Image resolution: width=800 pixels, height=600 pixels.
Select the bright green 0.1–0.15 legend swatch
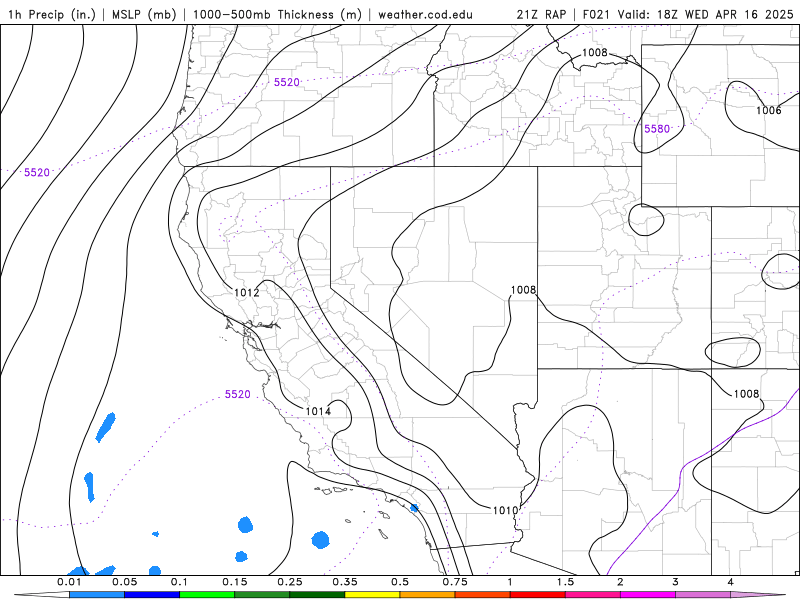[x=207, y=595]
